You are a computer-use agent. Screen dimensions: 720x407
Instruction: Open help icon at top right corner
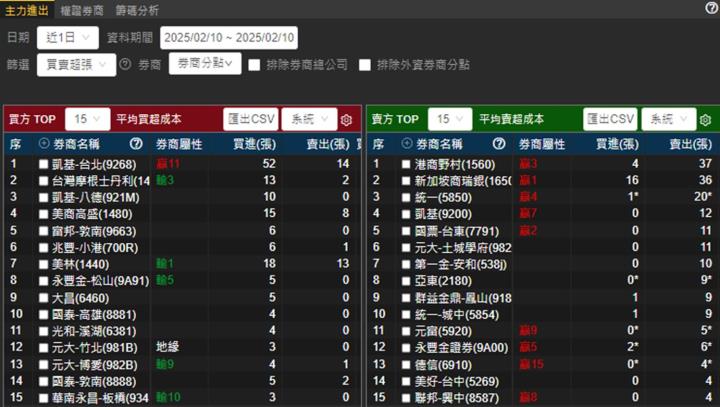point(712,8)
